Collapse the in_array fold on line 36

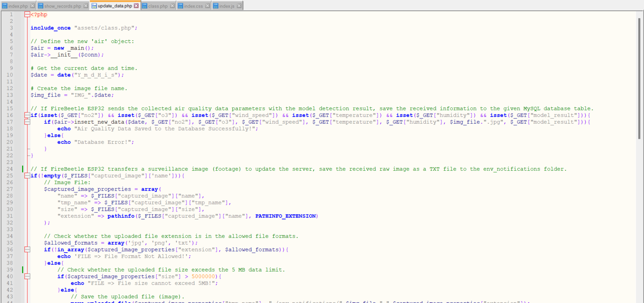pos(27,250)
